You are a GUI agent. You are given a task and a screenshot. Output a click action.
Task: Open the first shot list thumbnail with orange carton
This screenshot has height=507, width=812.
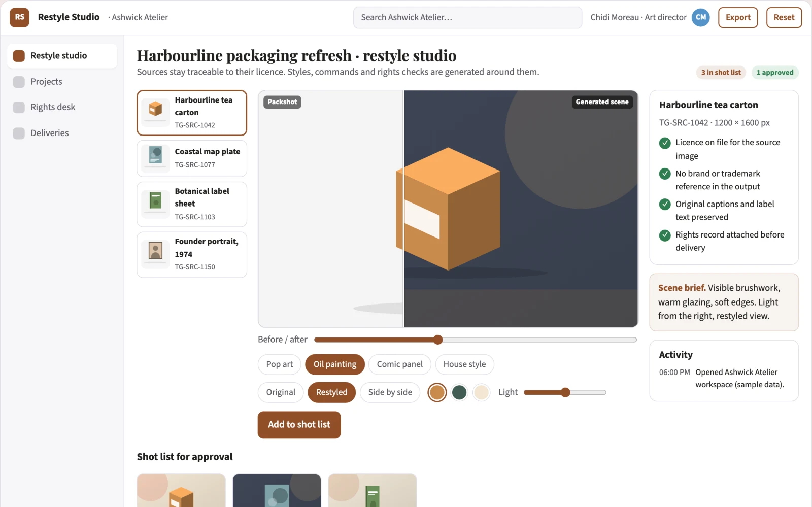[x=181, y=490]
